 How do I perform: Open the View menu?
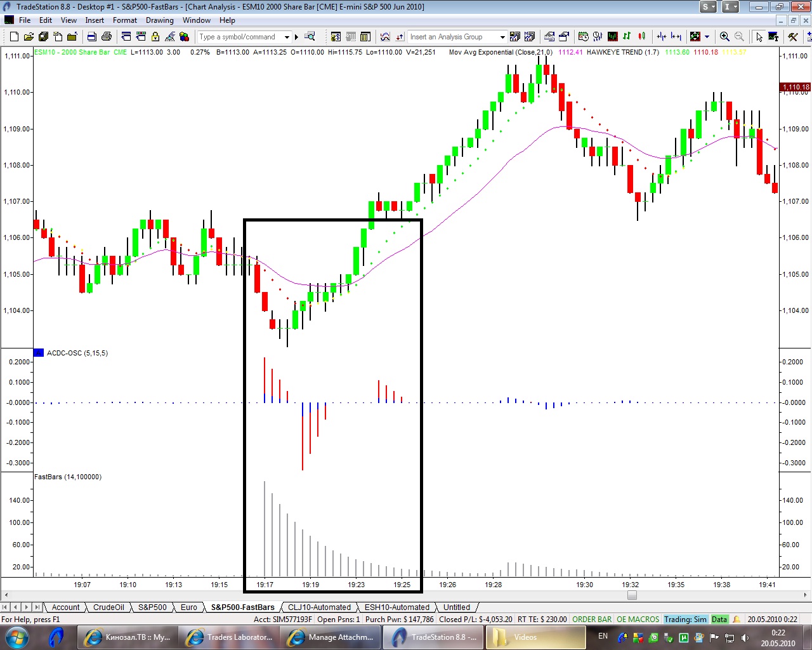(x=69, y=20)
